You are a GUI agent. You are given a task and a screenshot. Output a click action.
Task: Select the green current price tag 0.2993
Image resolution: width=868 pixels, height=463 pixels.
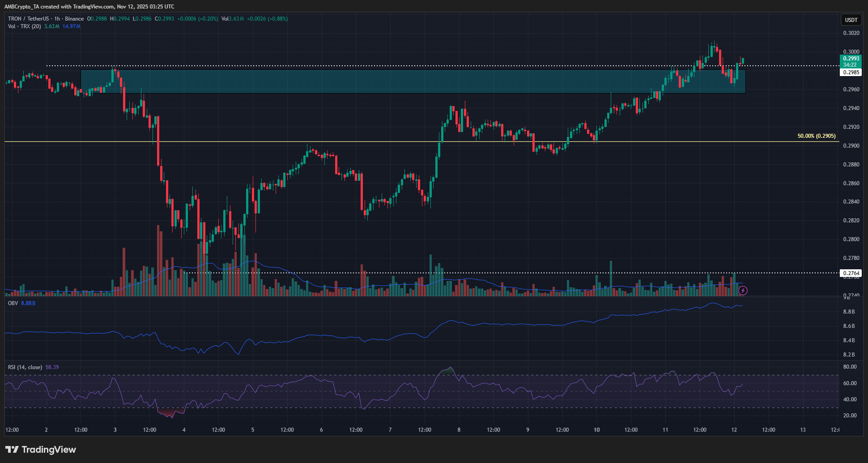click(851, 59)
